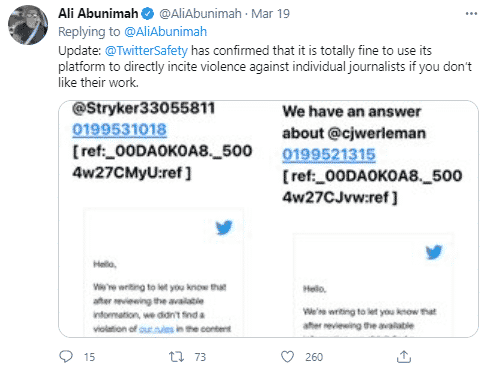
Task: Click the blue verified badge
Action: (x=147, y=14)
